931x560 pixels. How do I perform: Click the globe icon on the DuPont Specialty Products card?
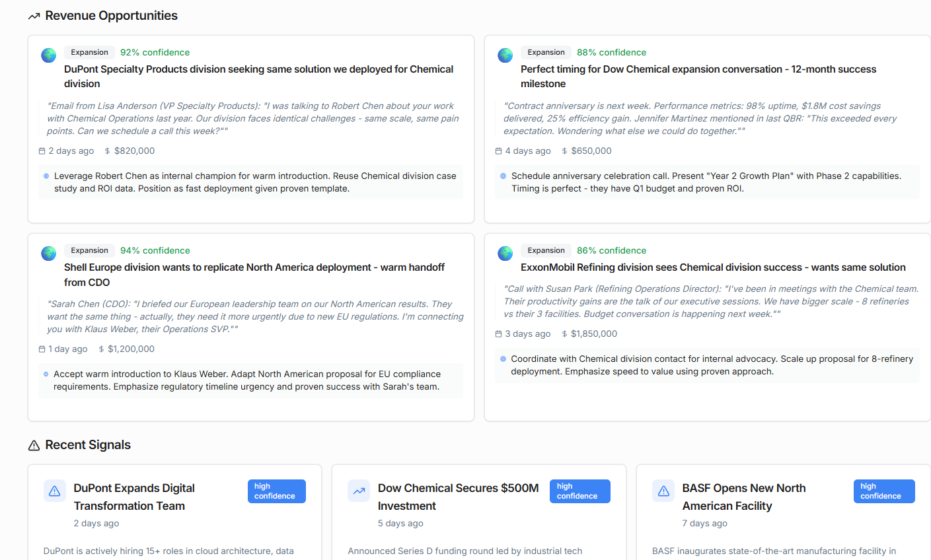(48, 55)
